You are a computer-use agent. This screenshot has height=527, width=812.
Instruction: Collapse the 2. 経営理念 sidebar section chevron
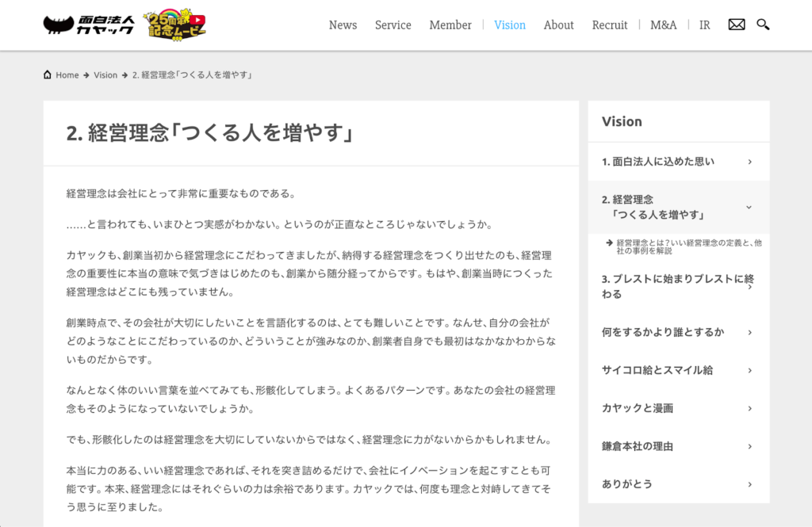(x=749, y=208)
